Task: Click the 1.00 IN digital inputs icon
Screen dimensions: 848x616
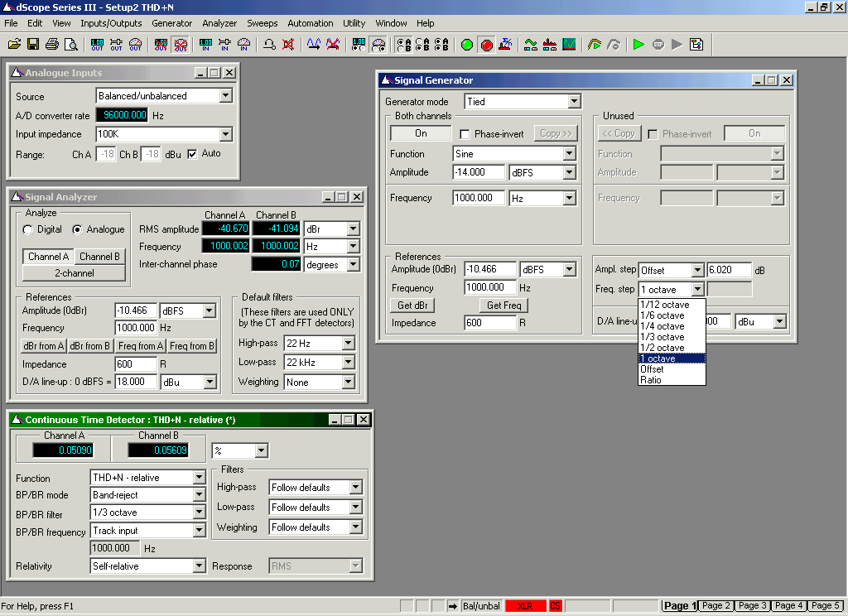Action: tap(206, 45)
